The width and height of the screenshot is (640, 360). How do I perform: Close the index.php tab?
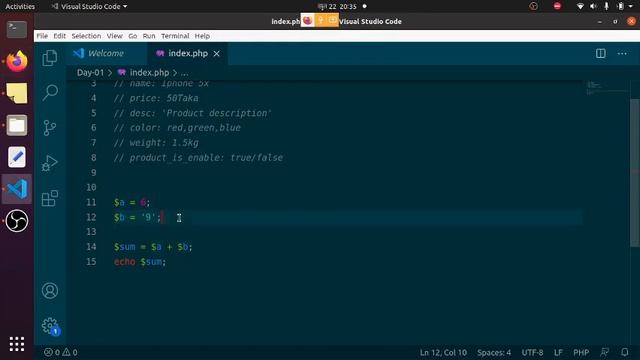pyautogui.click(x=217, y=53)
